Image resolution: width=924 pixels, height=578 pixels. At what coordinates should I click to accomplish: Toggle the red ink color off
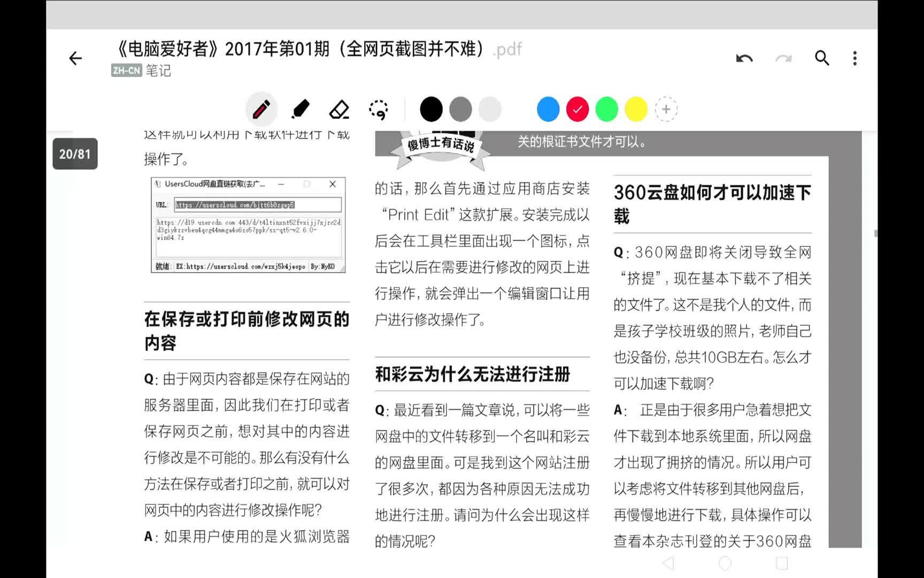577,109
